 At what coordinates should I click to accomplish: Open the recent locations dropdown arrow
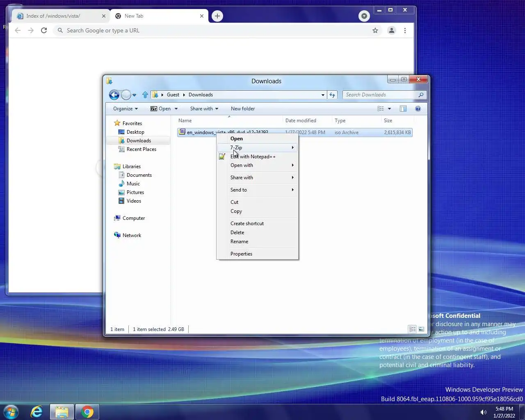pyautogui.click(x=134, y=95)
